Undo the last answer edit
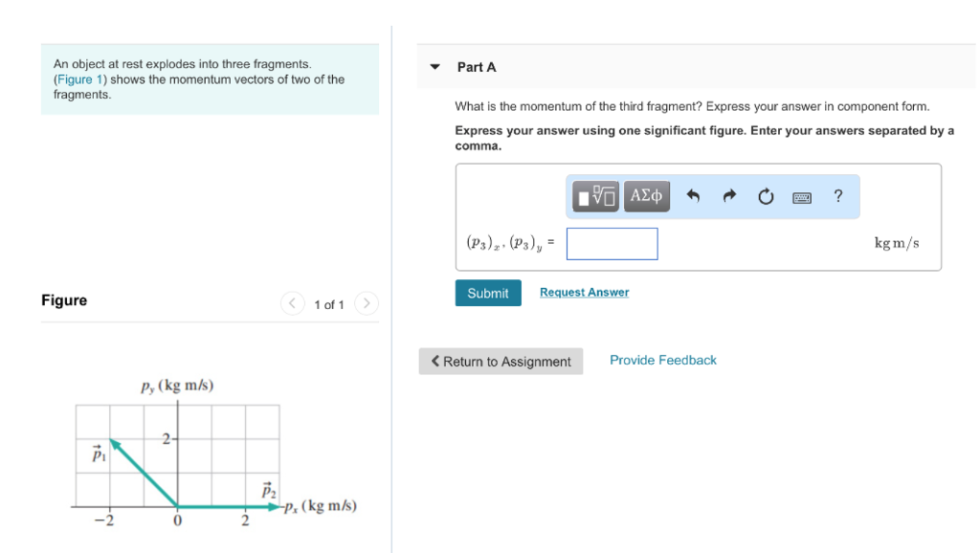980x553 pixels. [x=692, y=196]
